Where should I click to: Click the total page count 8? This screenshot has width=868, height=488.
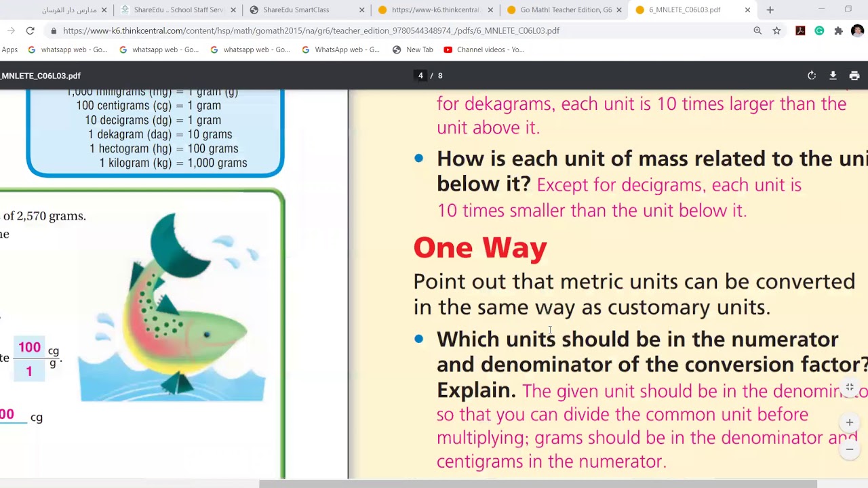click(440, 76)
